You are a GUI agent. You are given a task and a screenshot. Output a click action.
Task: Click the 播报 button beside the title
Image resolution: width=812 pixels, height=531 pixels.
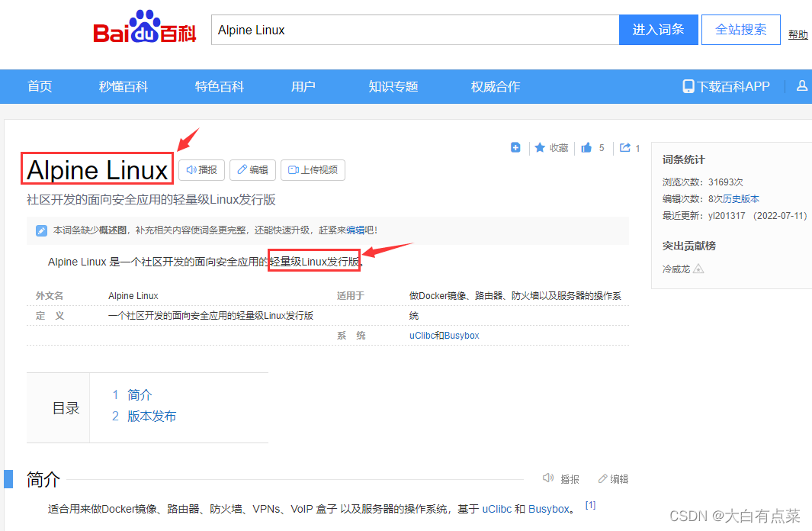pos(201,170)
